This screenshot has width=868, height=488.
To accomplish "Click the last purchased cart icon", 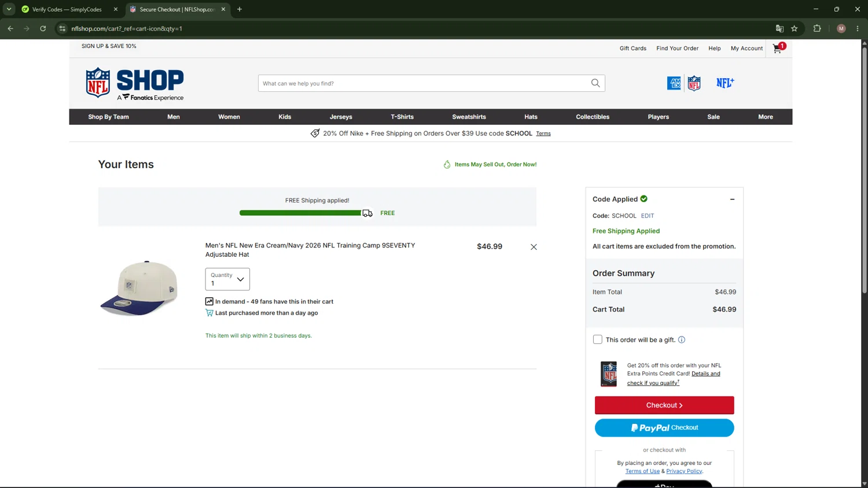I will [209, 313].
